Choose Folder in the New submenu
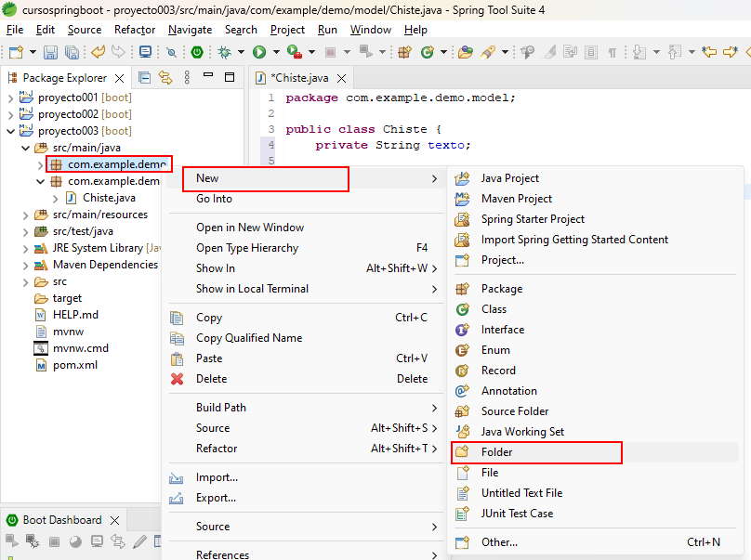Screen dimensions: 751x560 [594, 452]
